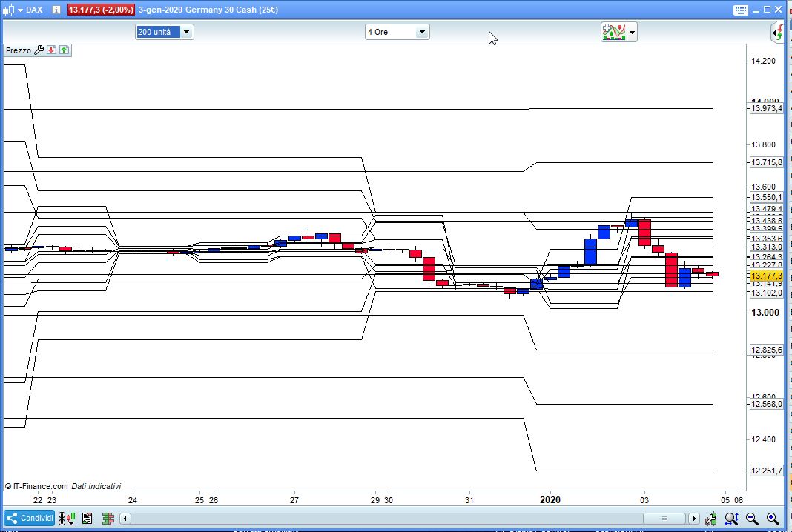Click the 13.550,1 price level label
Viewport: 792px width, 532px height.
point(766,197)
